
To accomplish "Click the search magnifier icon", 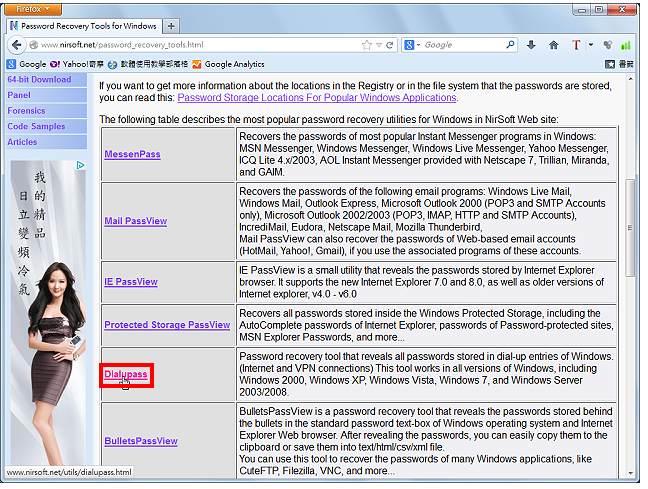I will click(x=510, y=45).
